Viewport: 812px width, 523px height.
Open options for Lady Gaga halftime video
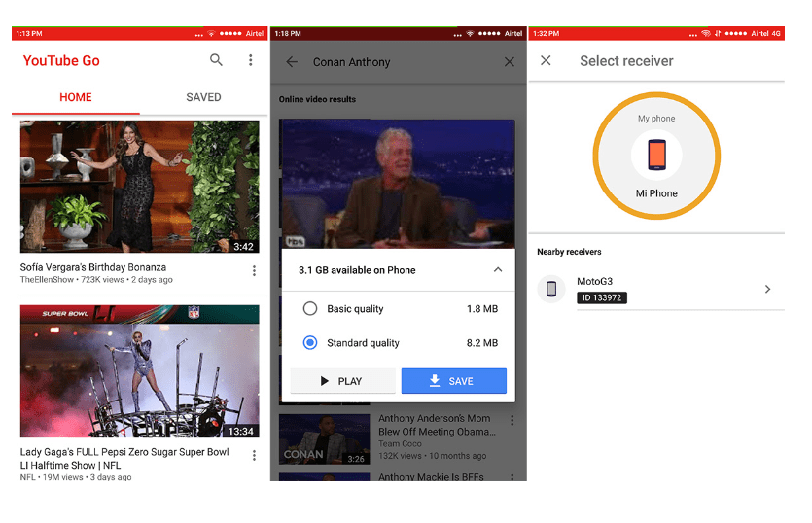click(254, 455)
